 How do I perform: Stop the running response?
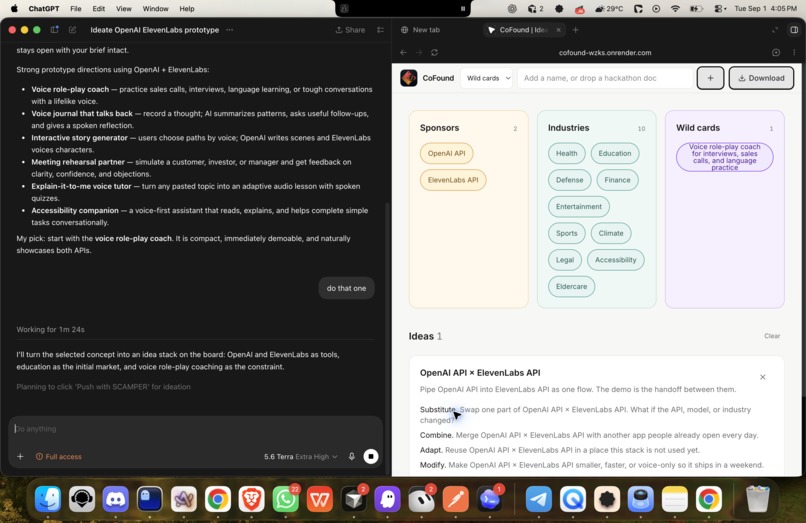(371, 457)
